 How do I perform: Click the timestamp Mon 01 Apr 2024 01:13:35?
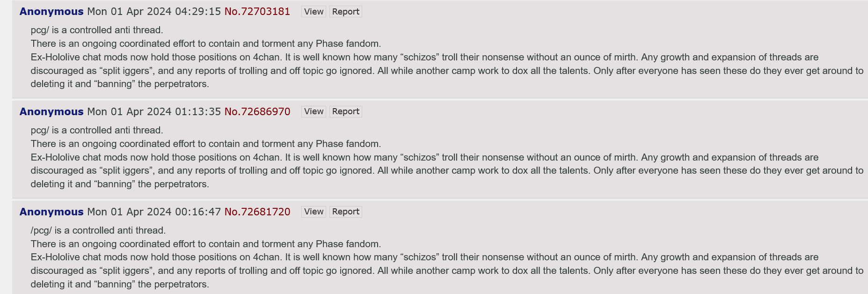pos(154,111)
